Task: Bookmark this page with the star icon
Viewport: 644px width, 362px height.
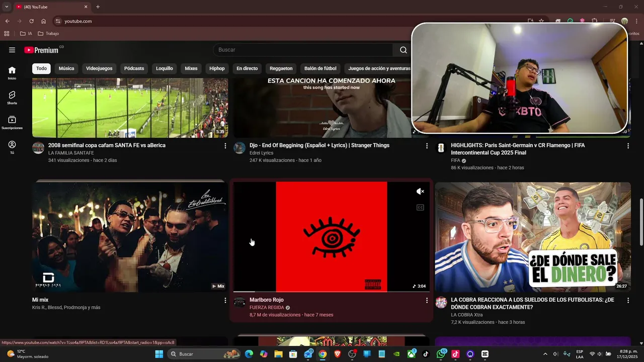Action: coord(541,21)
